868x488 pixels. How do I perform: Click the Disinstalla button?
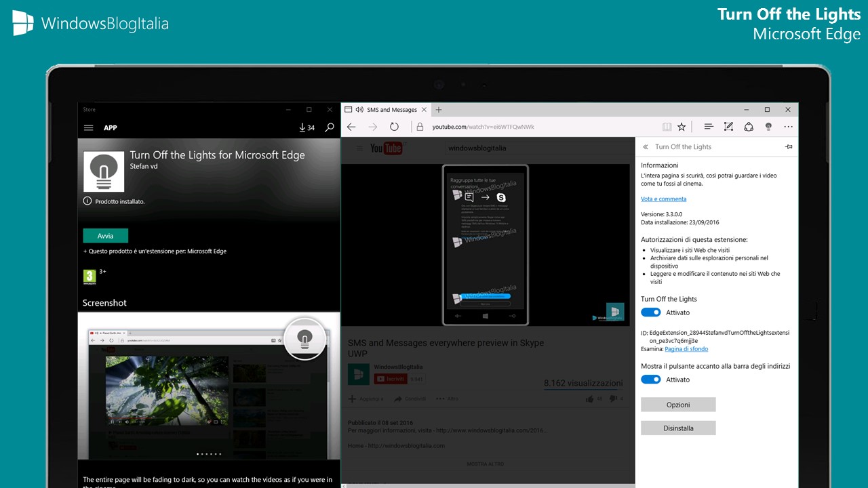click(678, 428)
